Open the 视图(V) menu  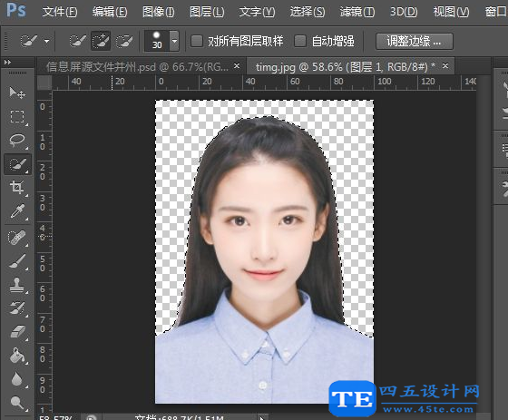451,12
